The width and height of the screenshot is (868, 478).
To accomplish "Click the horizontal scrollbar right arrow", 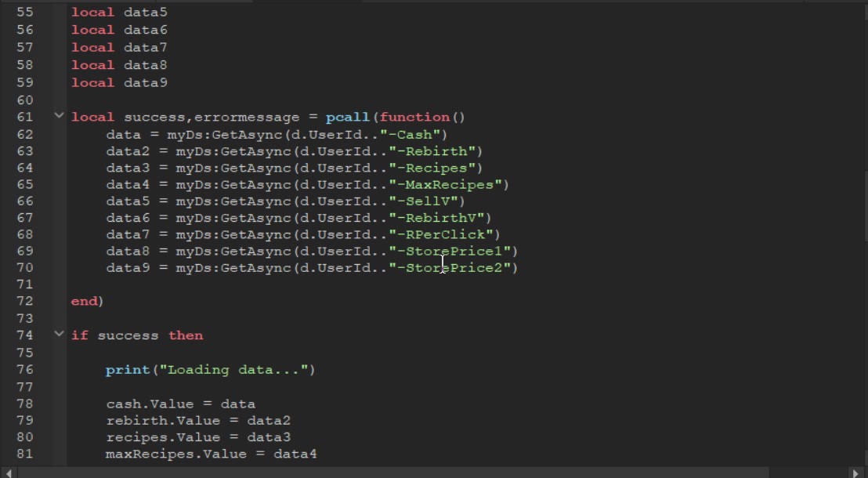I will pyautogui.click(x=859, y=473).
